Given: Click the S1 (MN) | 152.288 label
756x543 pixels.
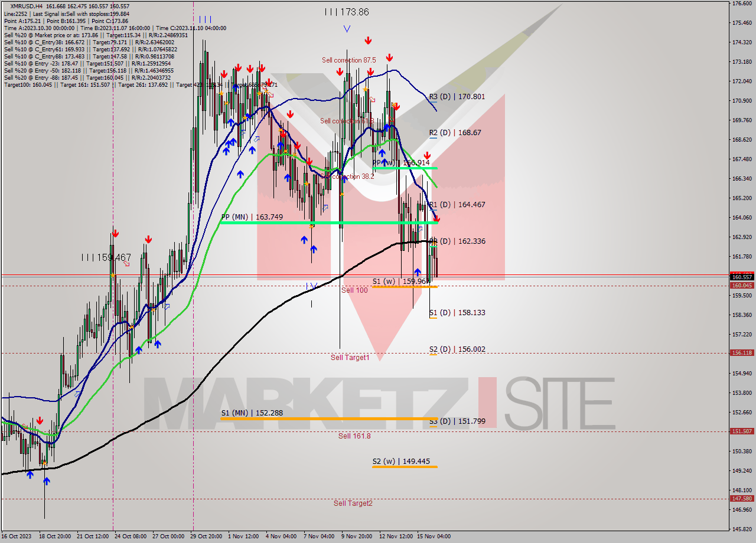Looking at the screenshot, I should coord(252,413).
